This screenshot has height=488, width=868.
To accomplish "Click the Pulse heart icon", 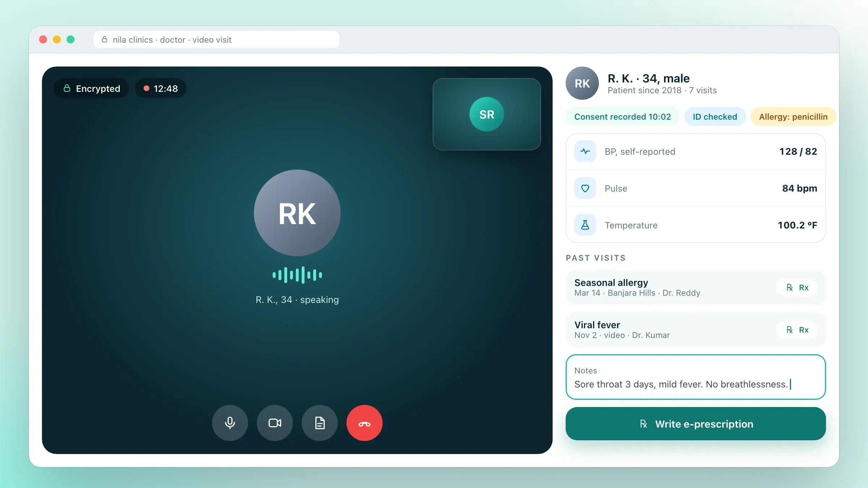I will 585,188.
